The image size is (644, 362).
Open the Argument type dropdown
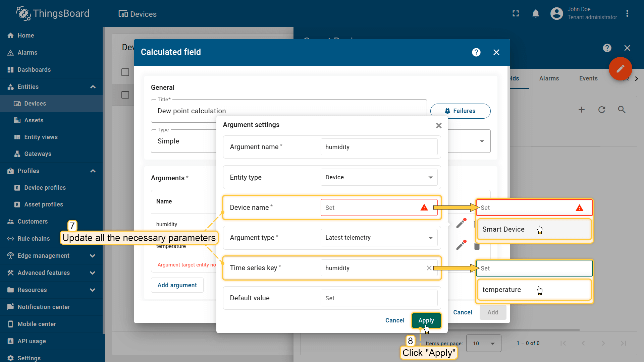pyautogui.click(x=379, y=238)
